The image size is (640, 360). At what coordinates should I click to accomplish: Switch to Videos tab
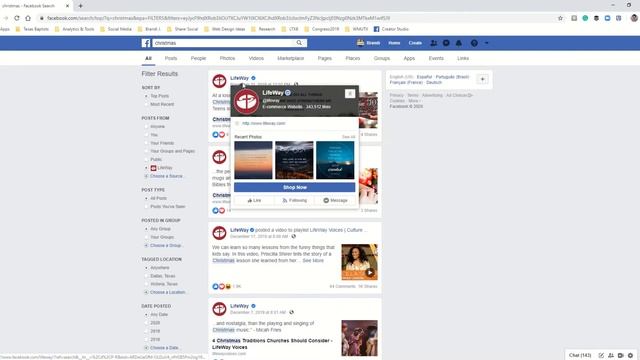tap(256, 58)
